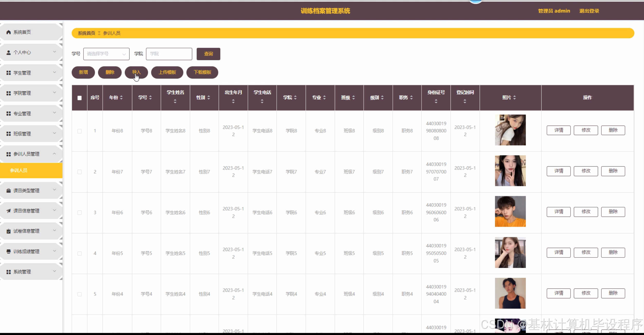Viewport: 644px width, 335px height.
Task: Click the home icon beside 系统首页
Action: coord(8,32)
